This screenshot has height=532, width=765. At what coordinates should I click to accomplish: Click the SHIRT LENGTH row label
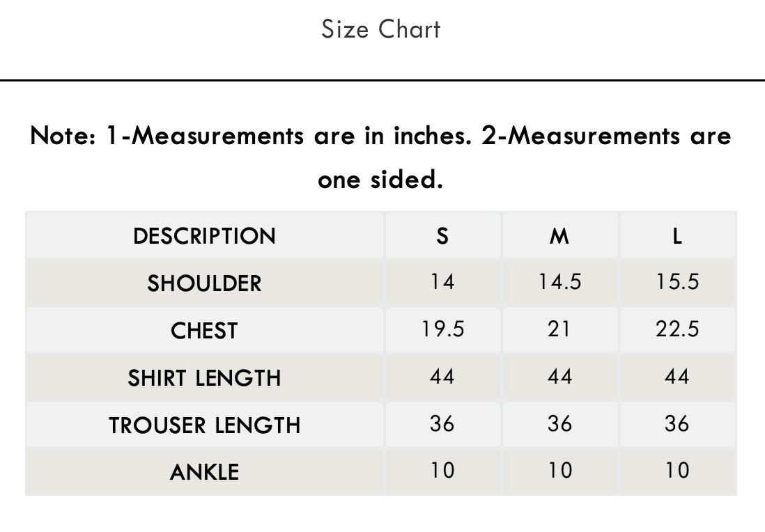click(x=204, y=378)
